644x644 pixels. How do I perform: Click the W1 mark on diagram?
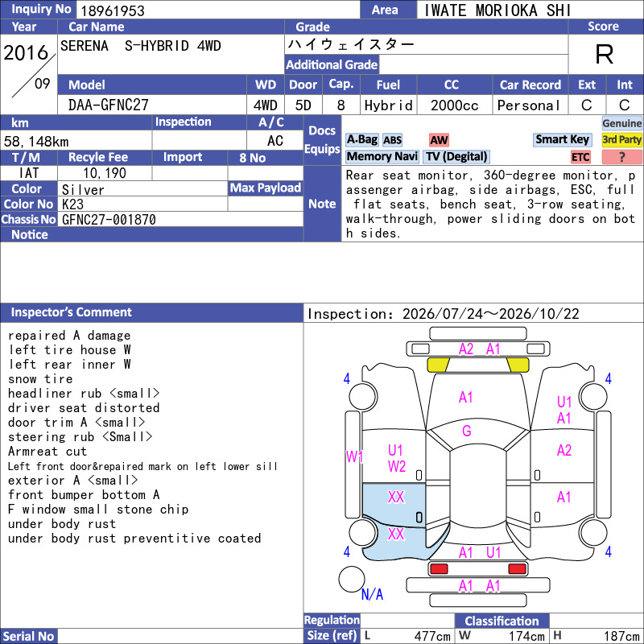click(x=354, y=456)
